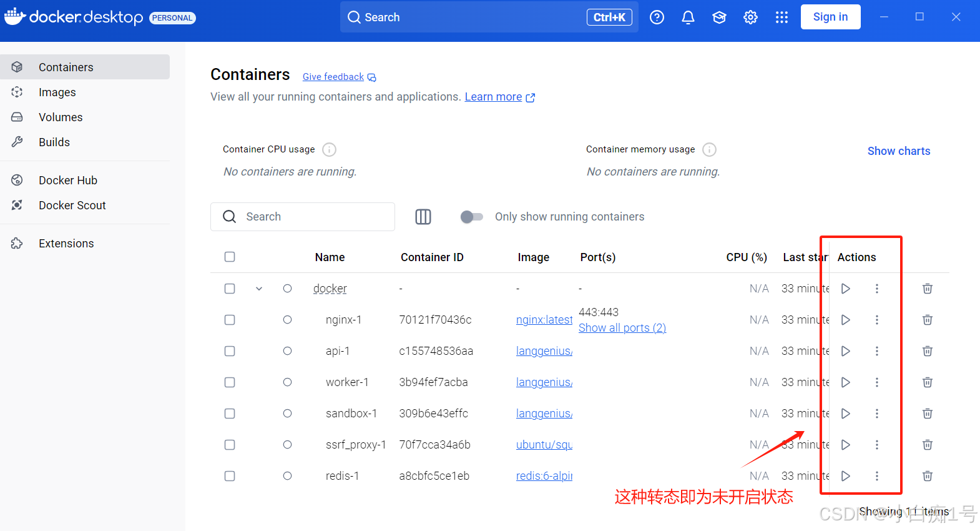Open more actions for redis-1
This screenshot has height=531, width=980.
pyautogui.click(x=877, y=476)
